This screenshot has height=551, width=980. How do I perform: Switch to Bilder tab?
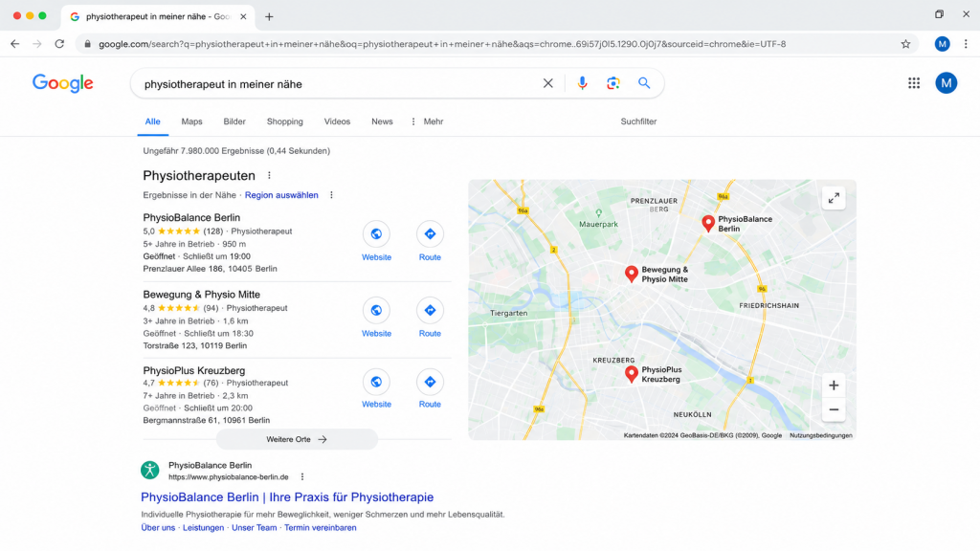click(x=234, y=121)
